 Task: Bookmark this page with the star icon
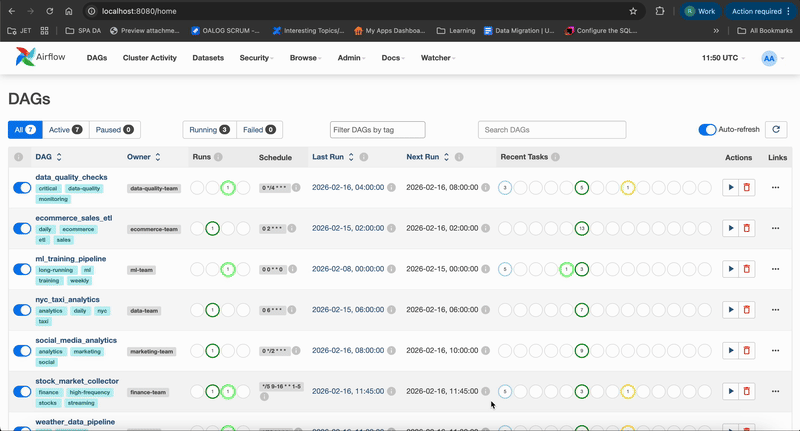click(633, 11)
